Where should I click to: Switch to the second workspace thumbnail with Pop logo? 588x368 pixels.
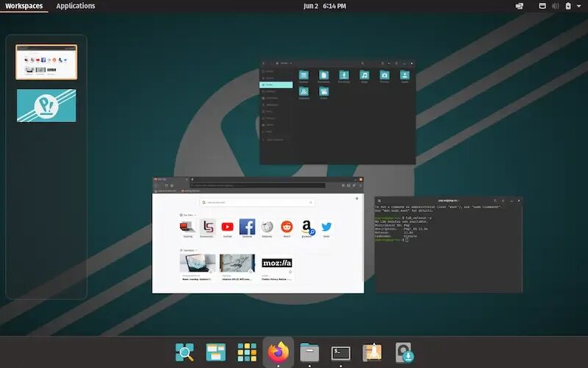[46, 105]
